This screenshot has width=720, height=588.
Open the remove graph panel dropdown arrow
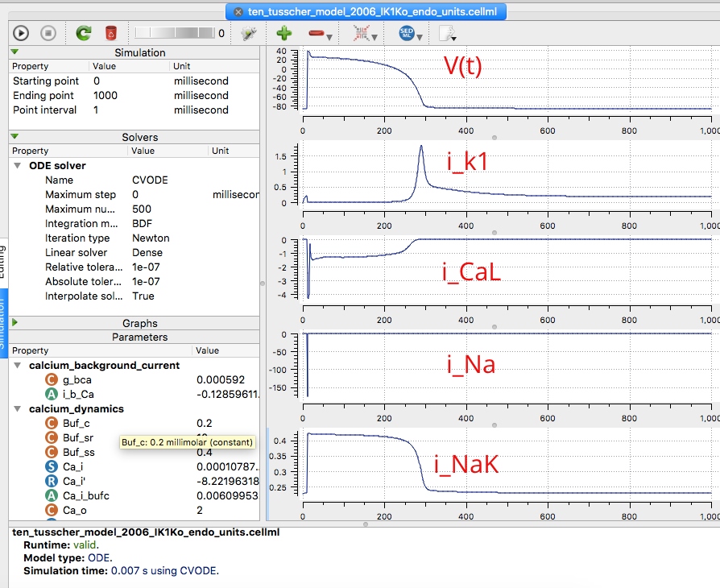[329, 38]
